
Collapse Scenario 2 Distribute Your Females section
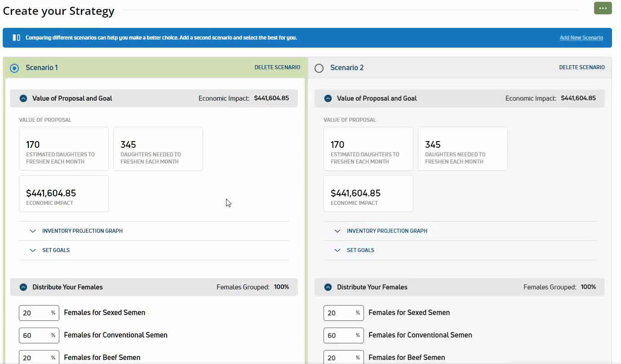tap(328, 287)
